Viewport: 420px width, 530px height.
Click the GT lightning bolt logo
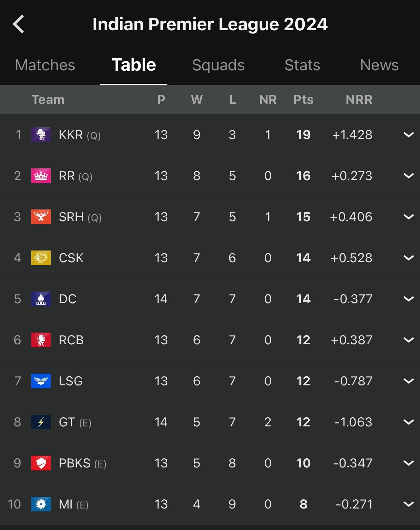tap(41, 422)
